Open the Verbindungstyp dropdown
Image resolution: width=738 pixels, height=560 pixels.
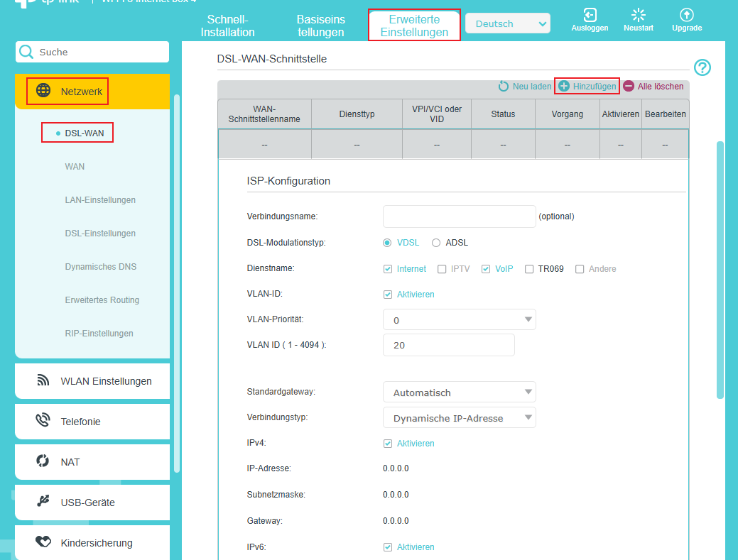point(459,417)
